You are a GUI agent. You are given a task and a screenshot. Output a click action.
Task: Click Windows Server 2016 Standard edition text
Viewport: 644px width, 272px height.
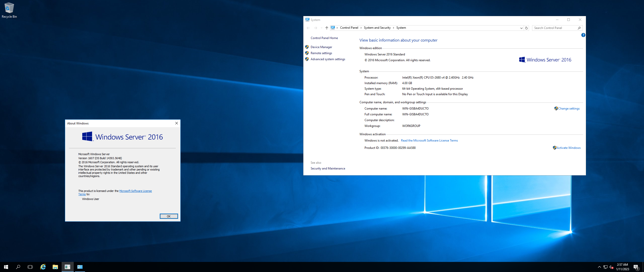point(385,54)
